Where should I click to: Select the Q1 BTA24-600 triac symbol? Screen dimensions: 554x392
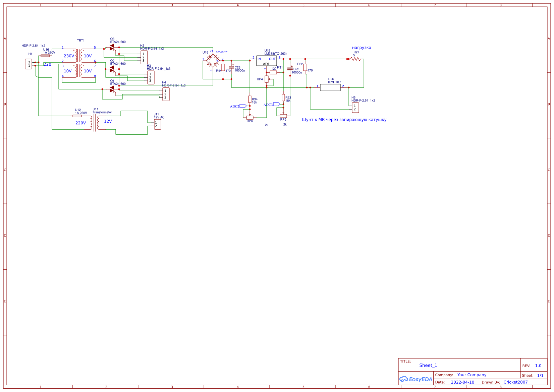click(x=112, y=89)
